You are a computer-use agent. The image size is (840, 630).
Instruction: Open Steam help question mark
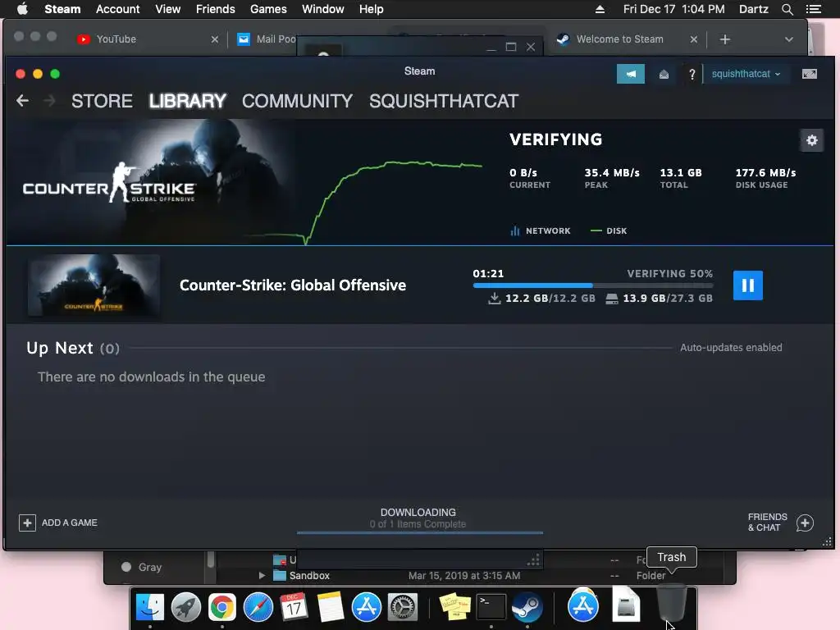tap(692, 74)
